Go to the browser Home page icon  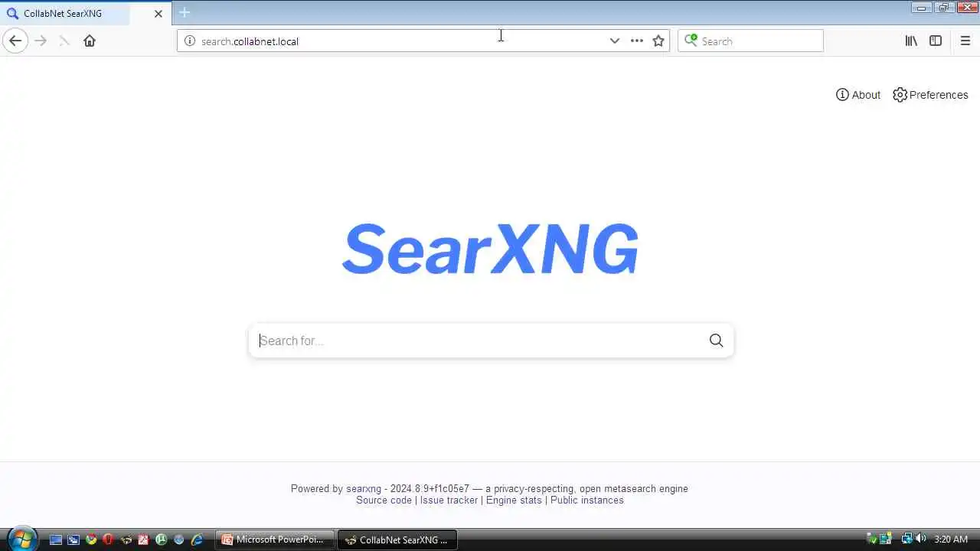tap(90, 41)
